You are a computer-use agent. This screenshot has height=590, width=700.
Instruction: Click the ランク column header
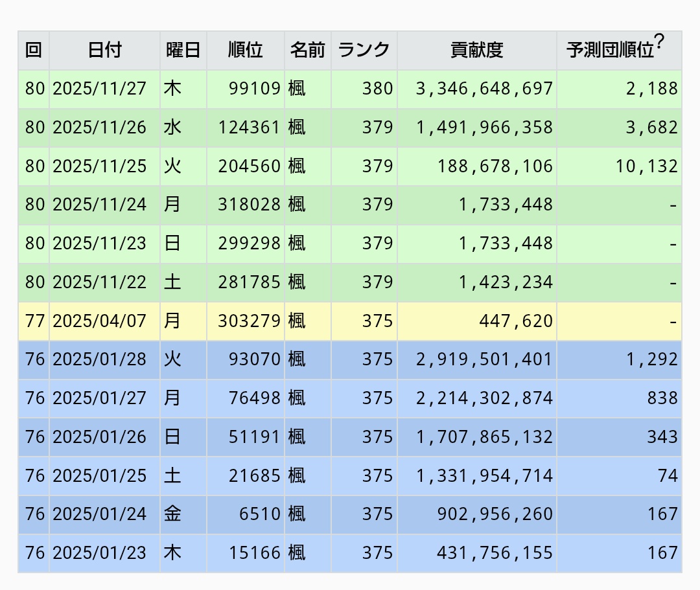pos(364,50)
